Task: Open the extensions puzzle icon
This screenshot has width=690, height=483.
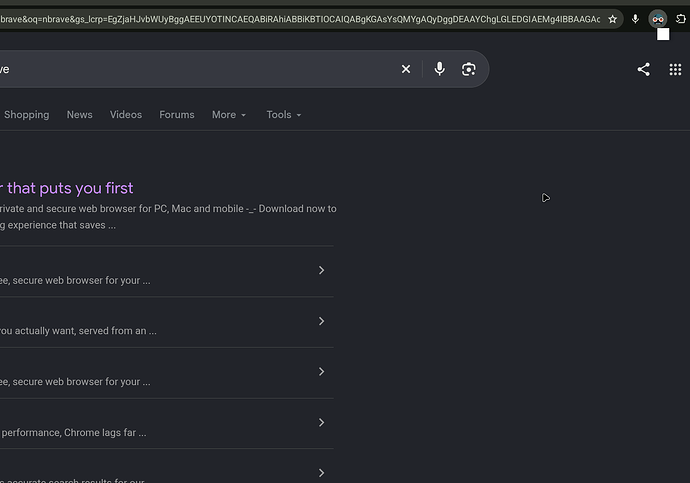Action: [681, 19]
